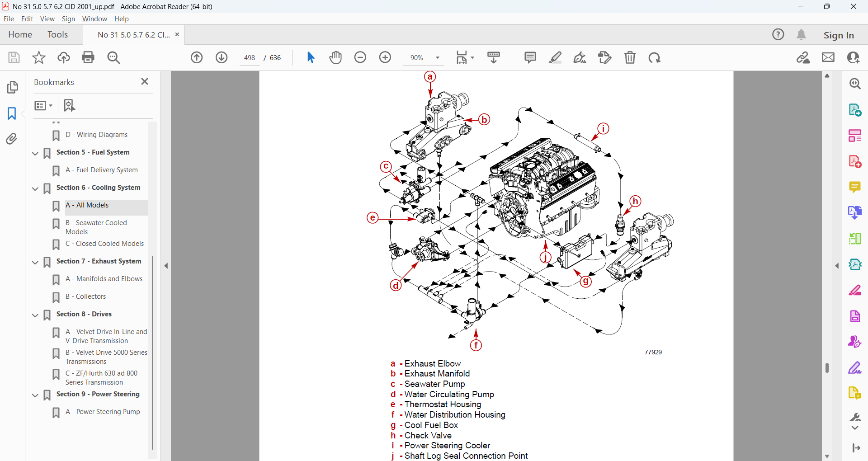Open bookmark C - Closed Cooled Models
The width and height of the screenshot is (868, 461).
point(104,244)
